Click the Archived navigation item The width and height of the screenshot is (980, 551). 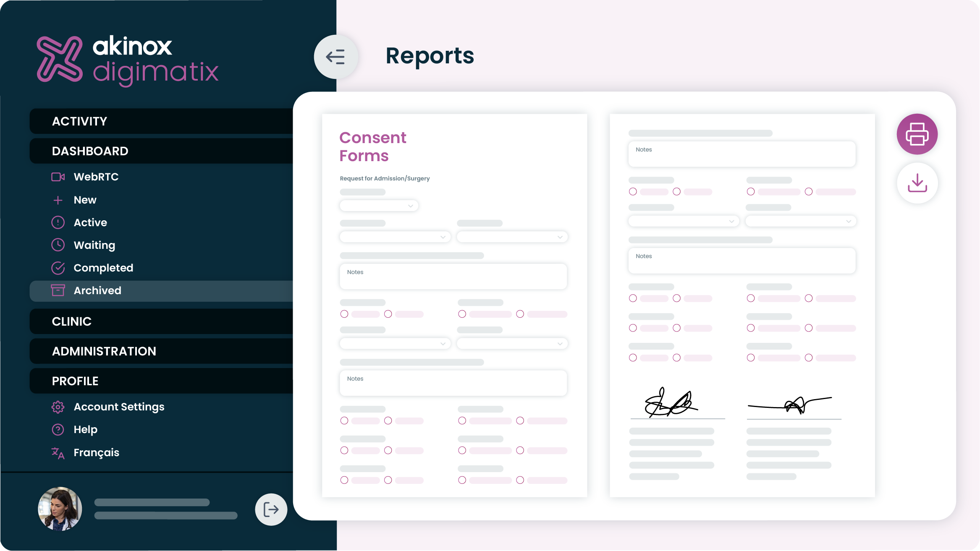coord(97,291)
